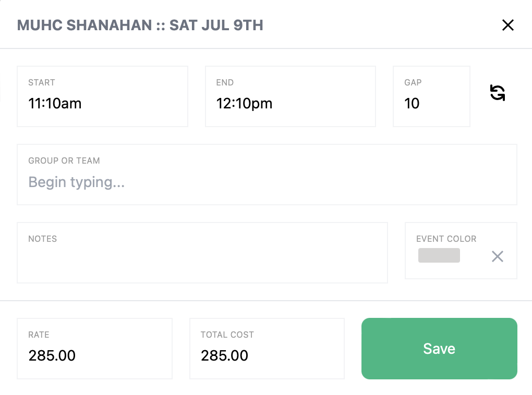Click the END label text
This screenshot has height=395, width=532.
coord(225,82)
